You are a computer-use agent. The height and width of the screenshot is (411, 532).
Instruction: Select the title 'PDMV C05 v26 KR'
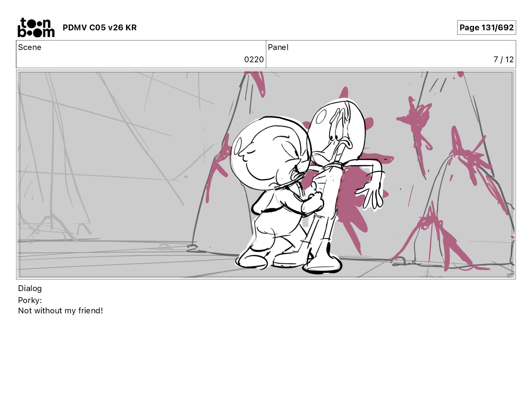[x=100, y=28]
